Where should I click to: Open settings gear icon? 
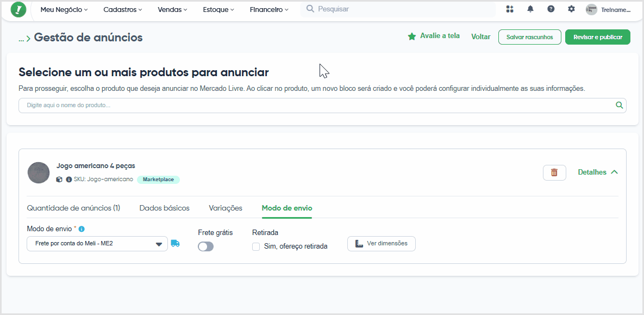point(571,9)
